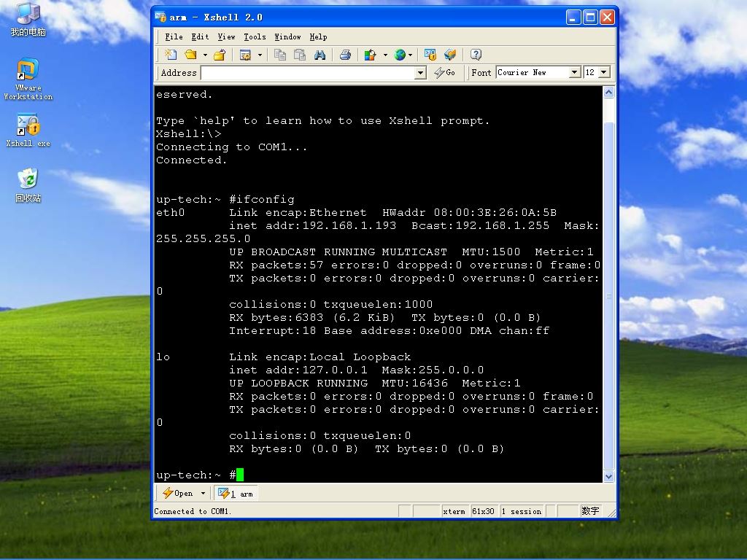Click the 'eth0' interface name in terminal

coord(170,212)
